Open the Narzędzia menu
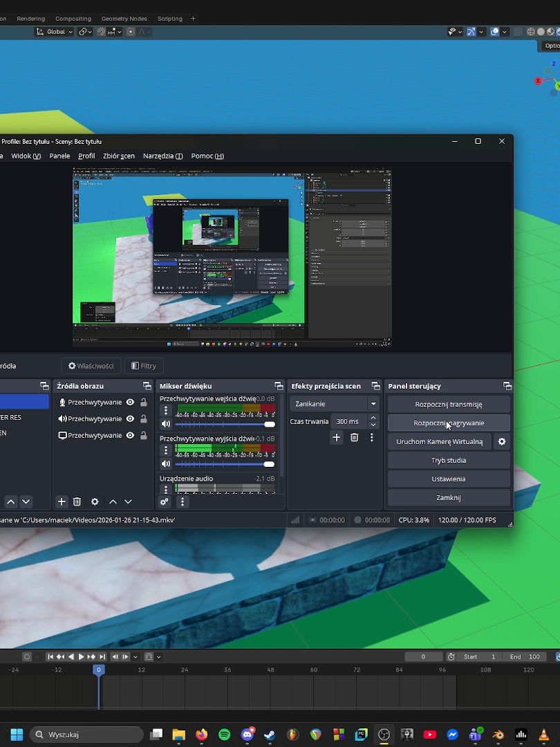 tap(163, 156)
